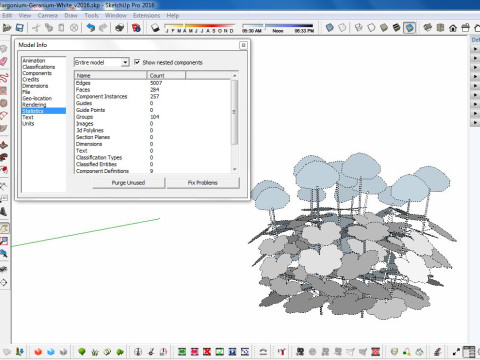Click the Redo arrow icon

pos(103,28)
